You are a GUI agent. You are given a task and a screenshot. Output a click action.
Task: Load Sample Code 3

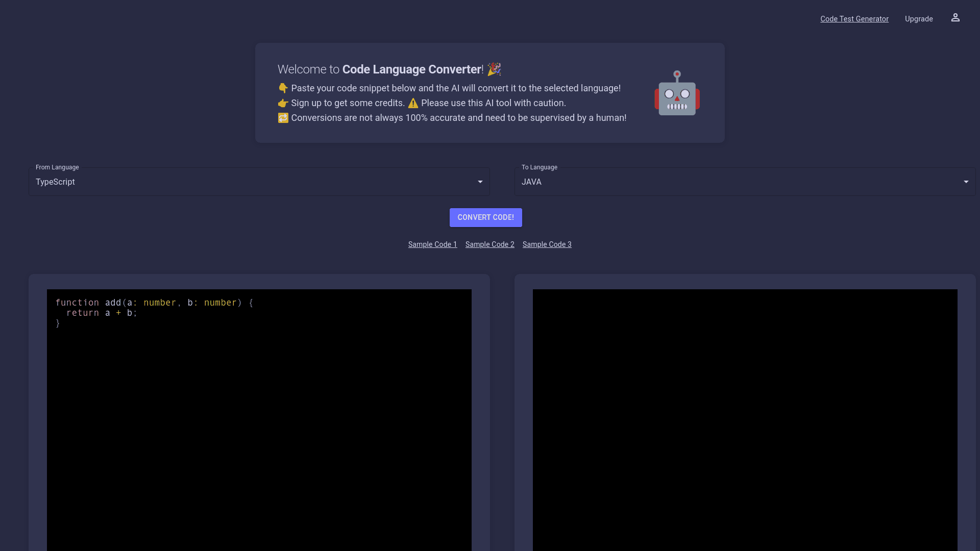[547, 244]
